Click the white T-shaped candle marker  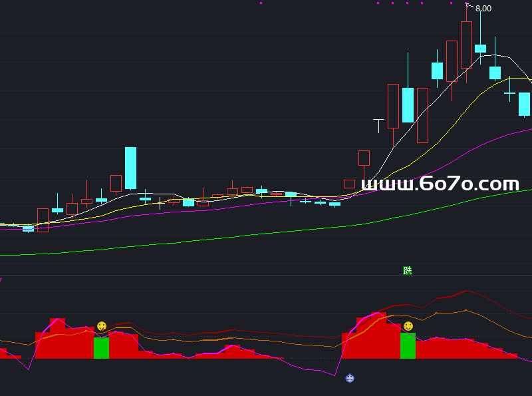tap(378, 124)
